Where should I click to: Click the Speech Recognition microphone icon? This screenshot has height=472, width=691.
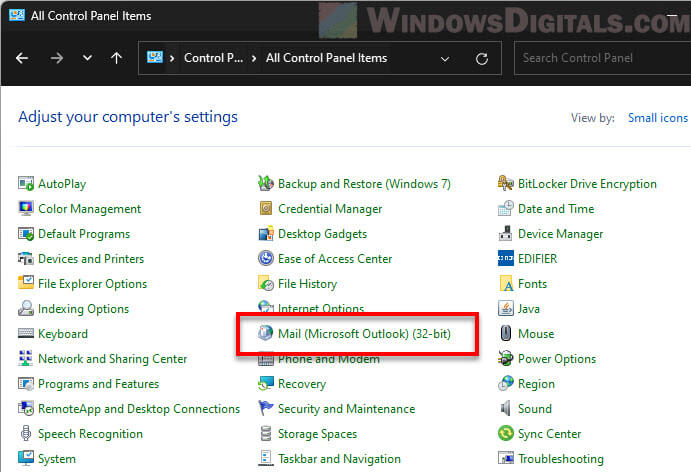click(26, 433)
